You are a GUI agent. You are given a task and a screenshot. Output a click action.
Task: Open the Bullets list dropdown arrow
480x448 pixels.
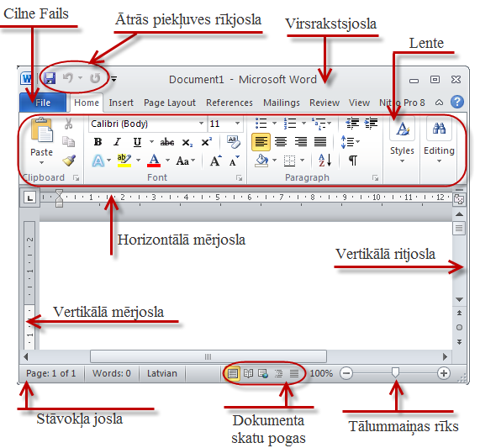click(274, 124)
